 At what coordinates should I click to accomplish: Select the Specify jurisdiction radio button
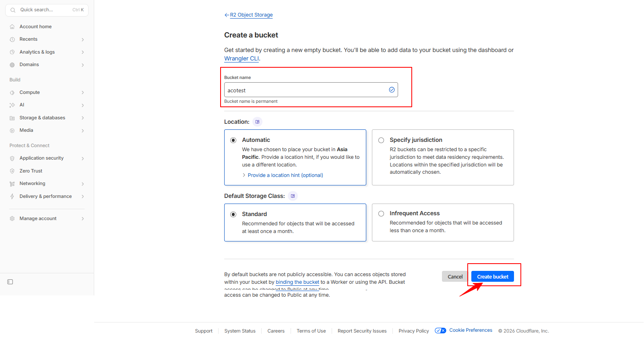tap(381, 140)
